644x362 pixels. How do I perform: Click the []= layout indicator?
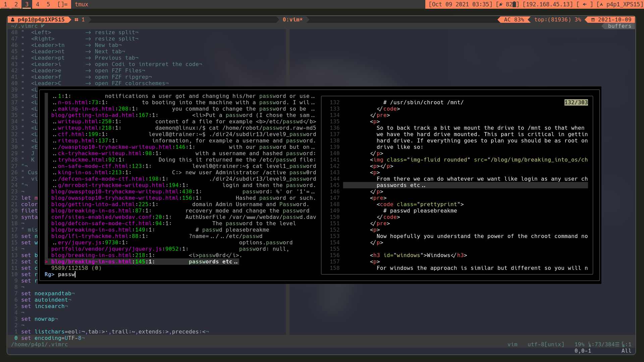[62, 4]
